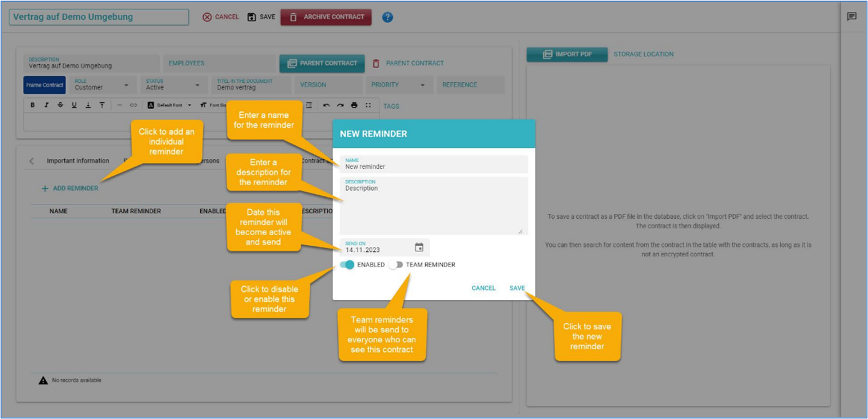Click the undo arrow in the editor toolbar

coord(326,105)
